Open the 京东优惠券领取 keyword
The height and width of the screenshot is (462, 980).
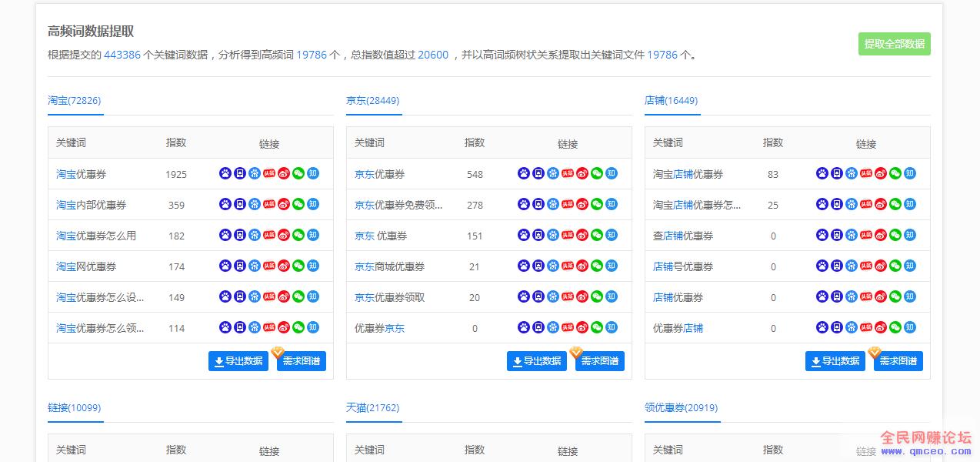pyautogui.click(x=390, y=298)
